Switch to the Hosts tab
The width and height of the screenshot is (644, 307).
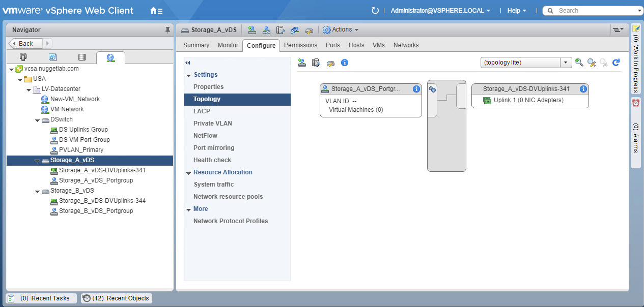tap(356, 45)
